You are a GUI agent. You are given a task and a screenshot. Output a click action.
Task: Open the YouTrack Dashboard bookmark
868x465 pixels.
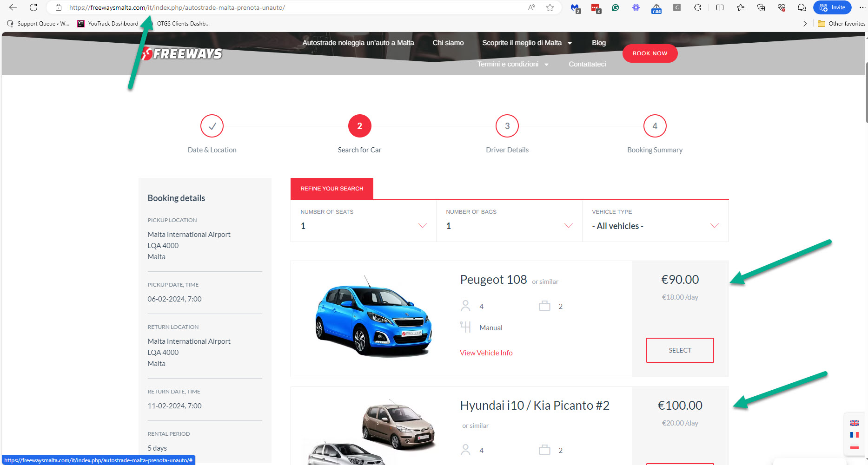coord(108,23)
